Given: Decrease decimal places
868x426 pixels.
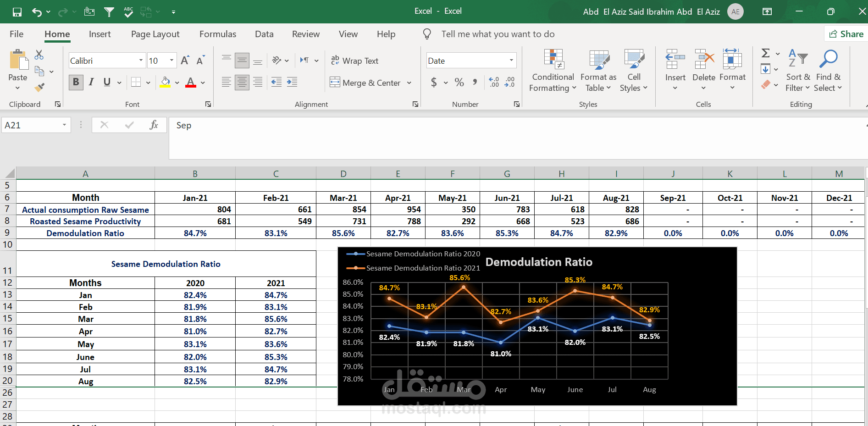Looking at the screenshot, I should [x=509, y=82].
